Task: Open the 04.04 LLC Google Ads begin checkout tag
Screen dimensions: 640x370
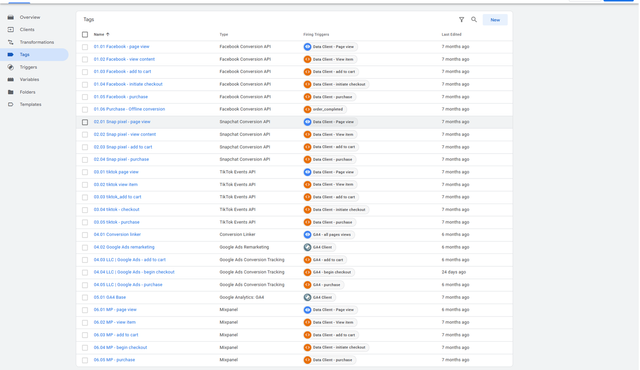Action: click(x=134, y=272)
